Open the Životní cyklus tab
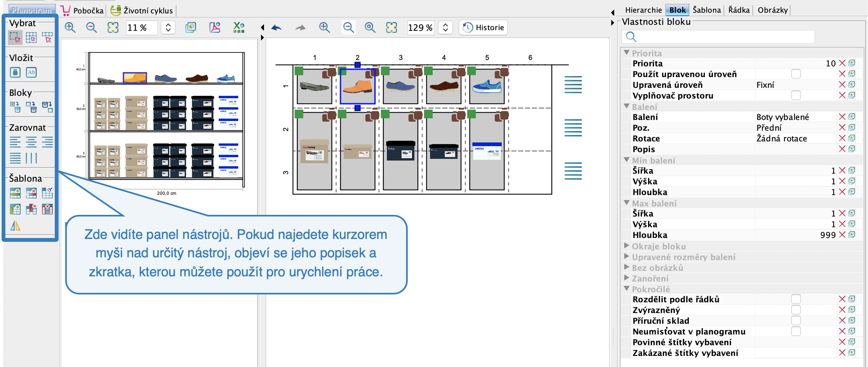This screenshot has height=367, width=868. (x=142, y=10)
